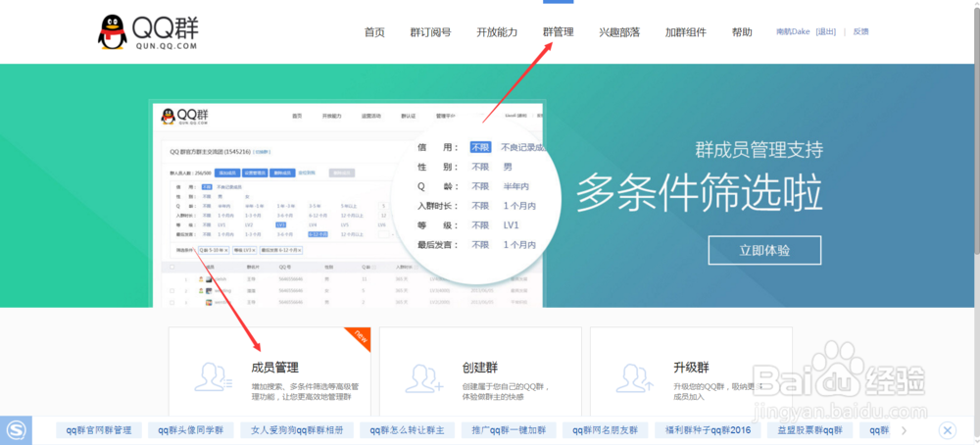Select the 推广qq群一键加群 suggestion
The image size is (980, 445).
[508, 430]
